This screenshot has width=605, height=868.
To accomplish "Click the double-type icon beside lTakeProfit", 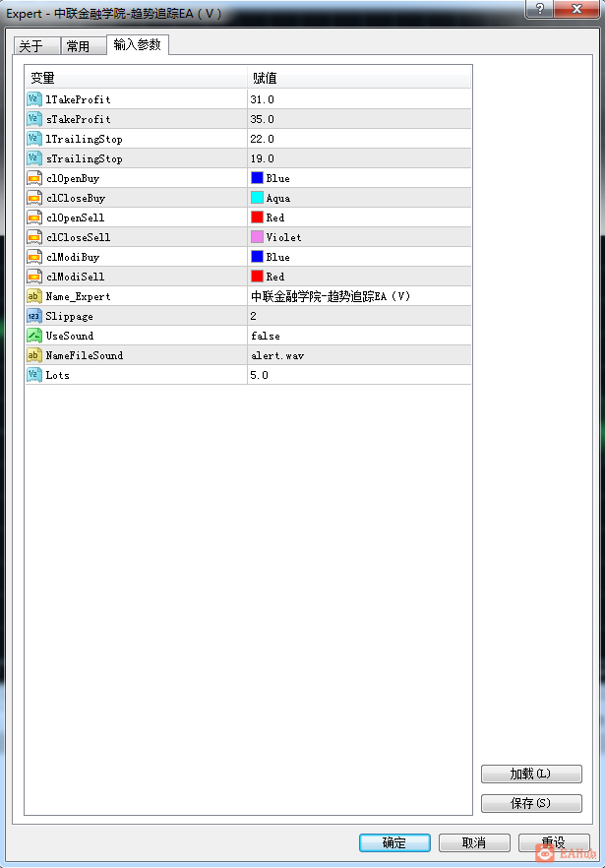I will click(34, 99).
